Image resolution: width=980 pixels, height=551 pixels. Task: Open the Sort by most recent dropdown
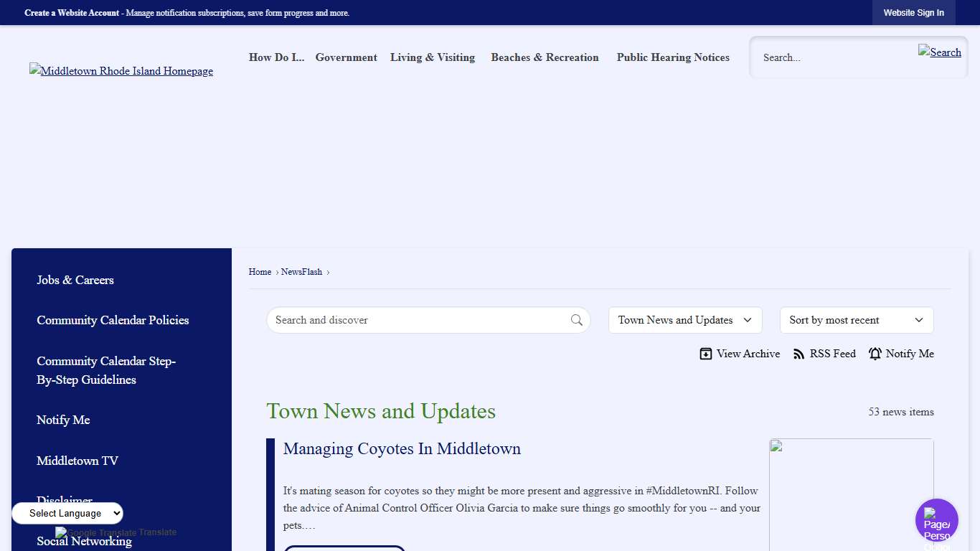pyautogui.click(x=856, y=320)
